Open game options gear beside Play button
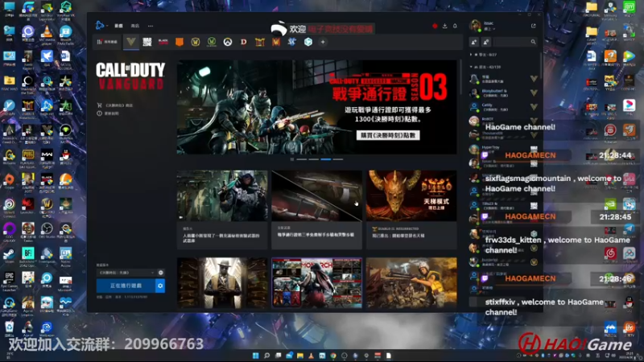 click(x=160, y=286)
